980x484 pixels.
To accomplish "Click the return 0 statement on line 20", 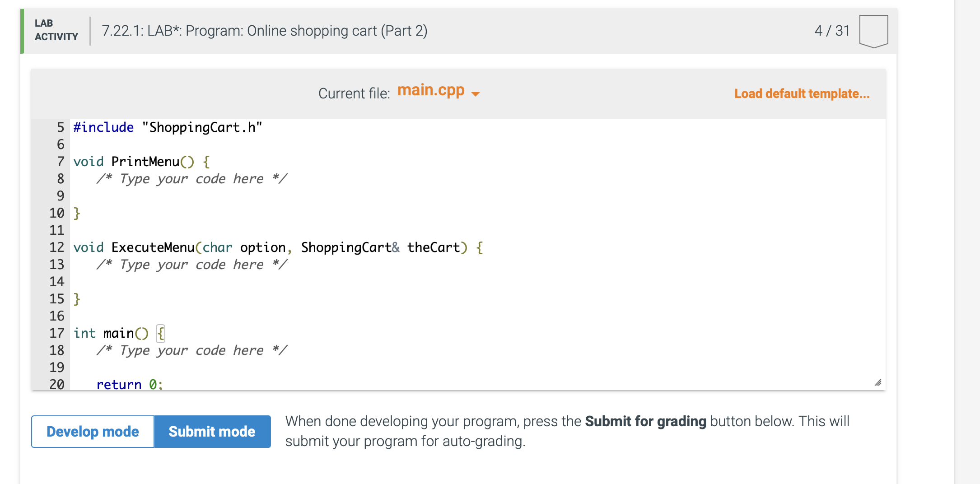I will pos(129,384).
